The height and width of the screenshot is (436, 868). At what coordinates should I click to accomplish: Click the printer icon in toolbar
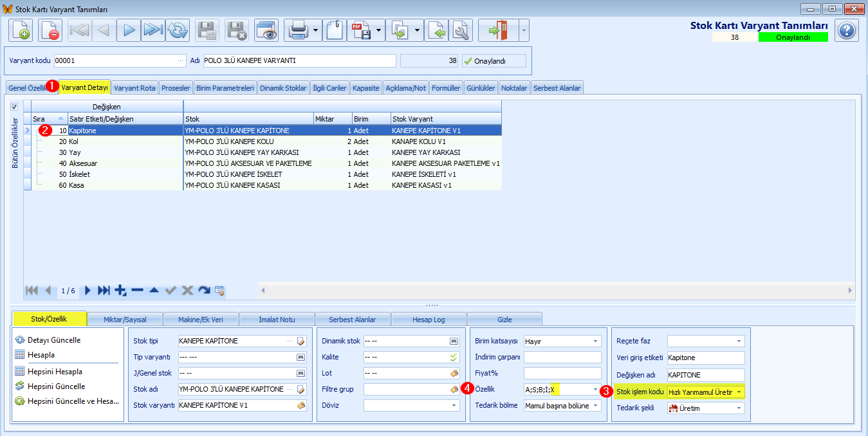click(299, 30)
